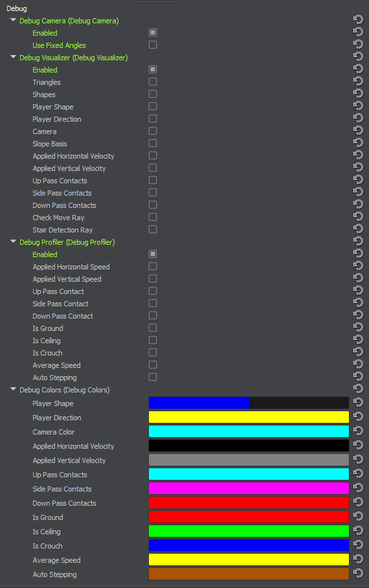Image resolution: width=369 pixels, height=588 pixels.
Task: Reset the Camera Color value
Action: (358, 431)
